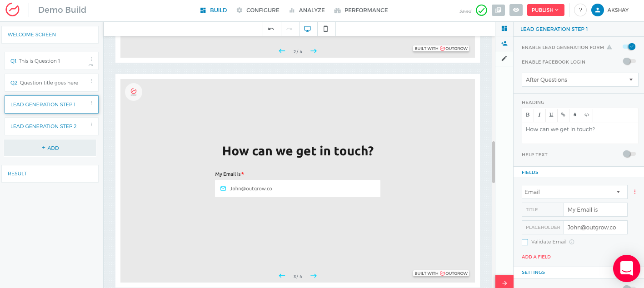Open the layout grid panel icon

(504, 29)
